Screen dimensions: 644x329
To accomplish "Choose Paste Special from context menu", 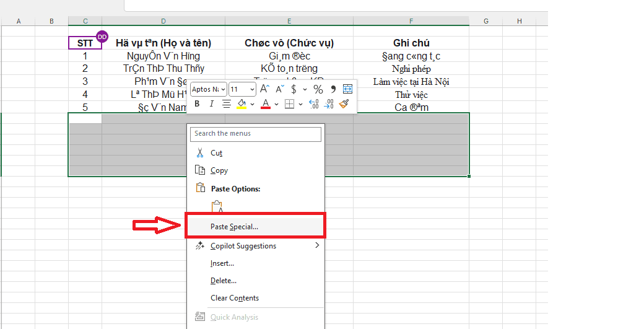I will (234, 227).
